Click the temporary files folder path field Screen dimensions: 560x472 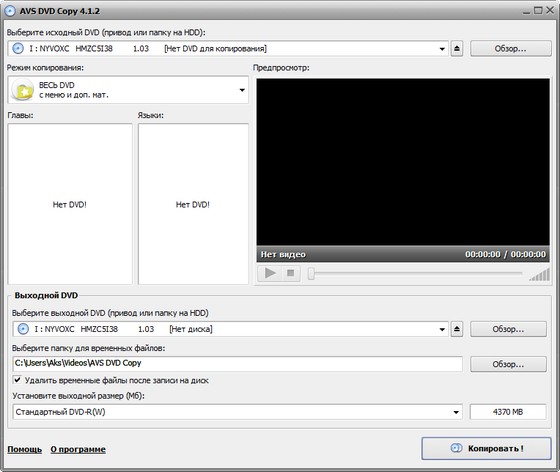tap(238, 363)
